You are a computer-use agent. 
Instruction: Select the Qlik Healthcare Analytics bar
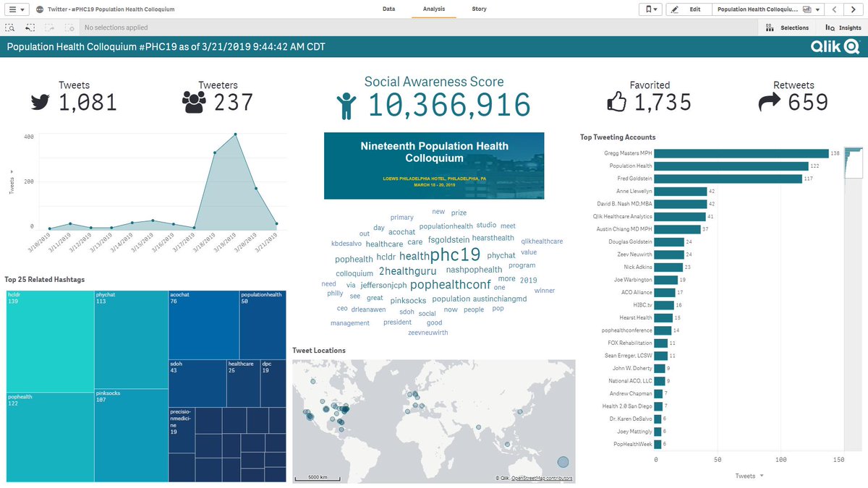point(681,216)
